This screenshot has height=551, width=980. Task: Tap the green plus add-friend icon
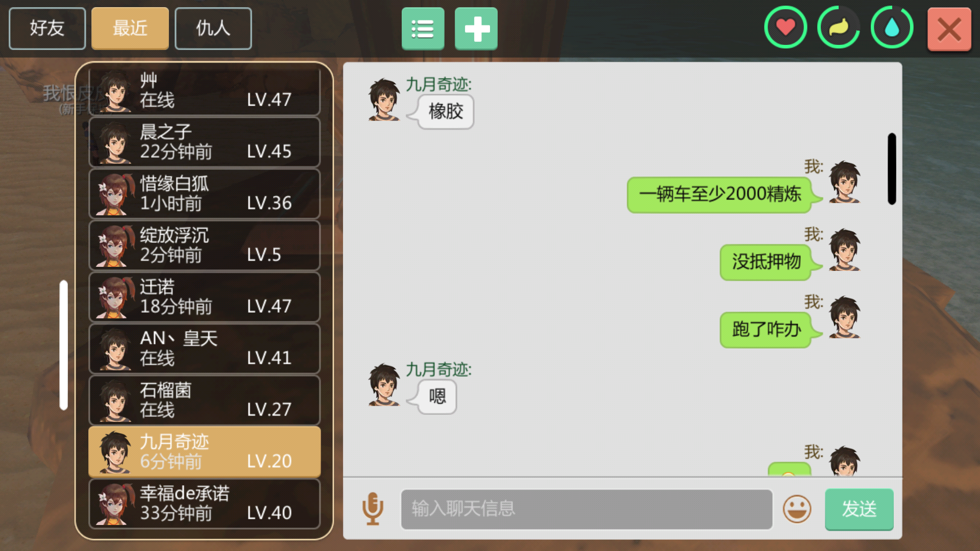coord(476,29)
